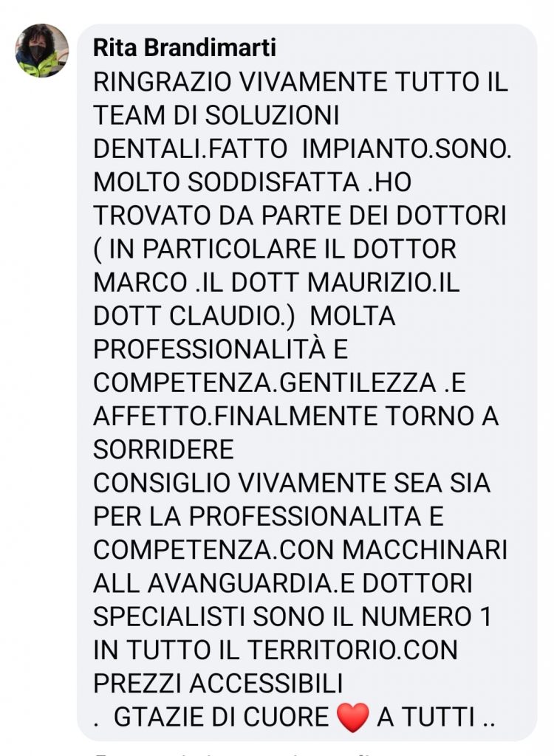This screenshot has width=554, height=756.
Task: Click the Rita Brandimarti name link
Action: point(185,48)
